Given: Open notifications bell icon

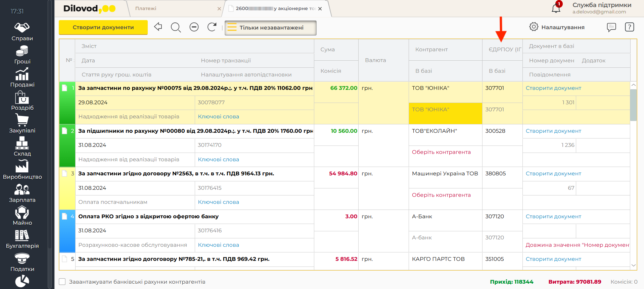Looking at the screenshot, I should tap(556, 8).
